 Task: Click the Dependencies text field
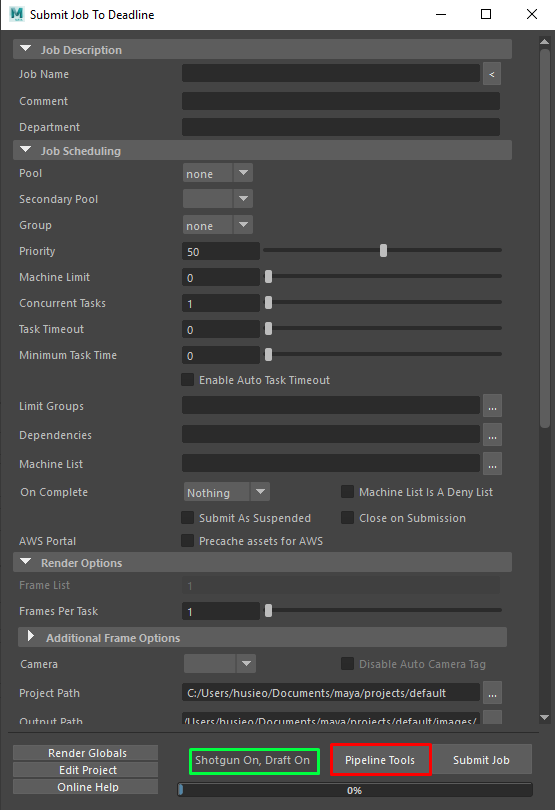click(331, 434)
